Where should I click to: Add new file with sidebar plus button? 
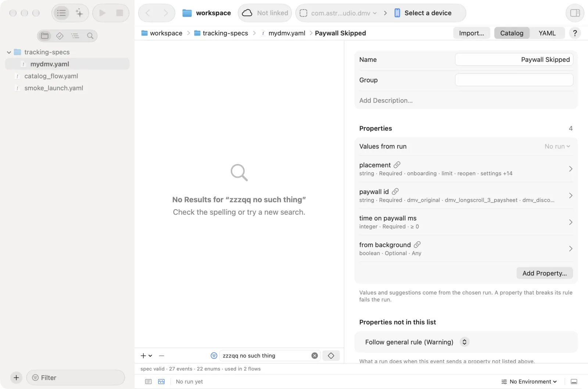(x=16, y=378)
